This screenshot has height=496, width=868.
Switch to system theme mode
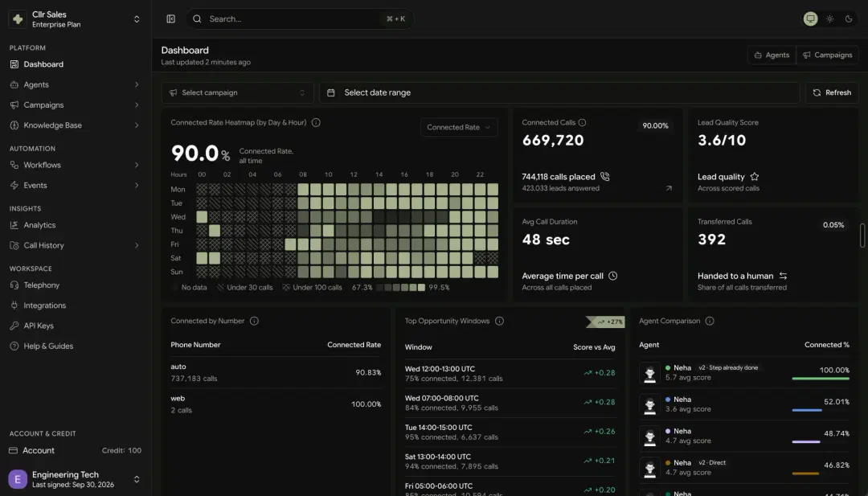click(810, 18)
